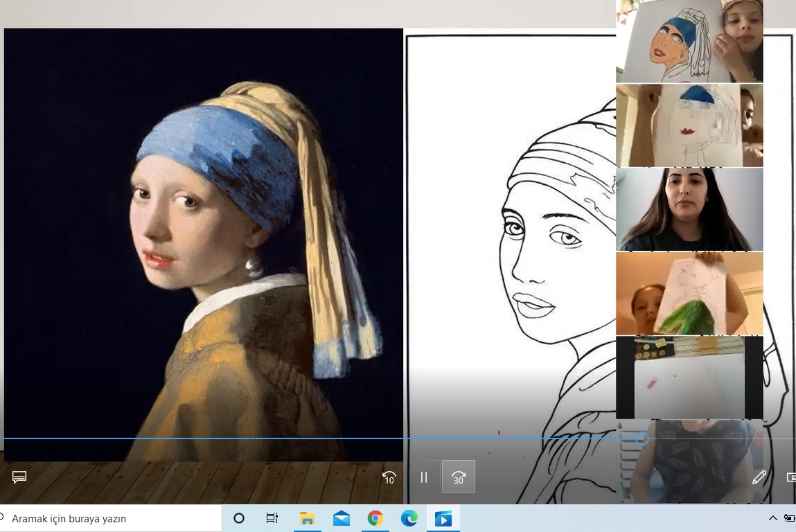Click video tile showing green drawing
This screenshot has height=532, width=796.
coord(689,294)
